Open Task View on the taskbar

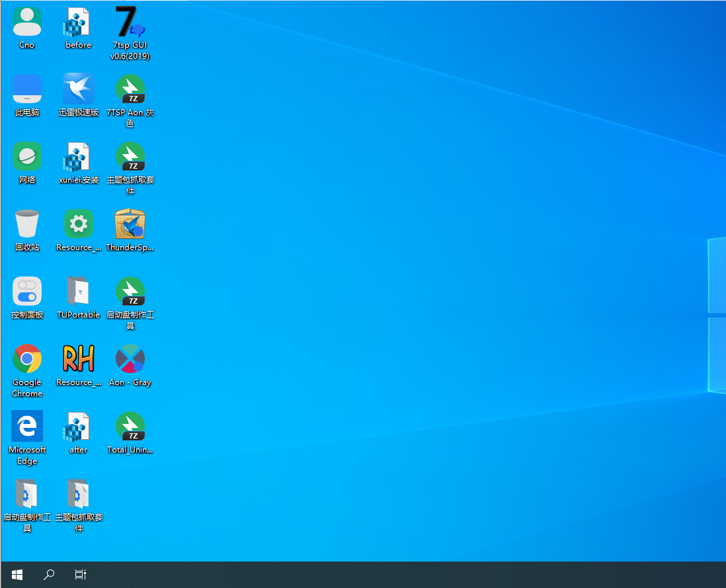coord(80,575)
